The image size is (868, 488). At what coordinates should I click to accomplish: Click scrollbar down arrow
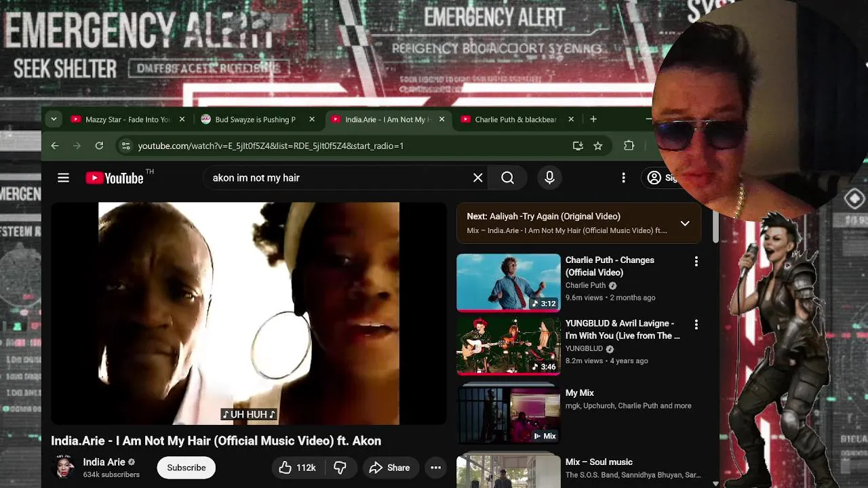pyautogui.click(x=715, y=483)
